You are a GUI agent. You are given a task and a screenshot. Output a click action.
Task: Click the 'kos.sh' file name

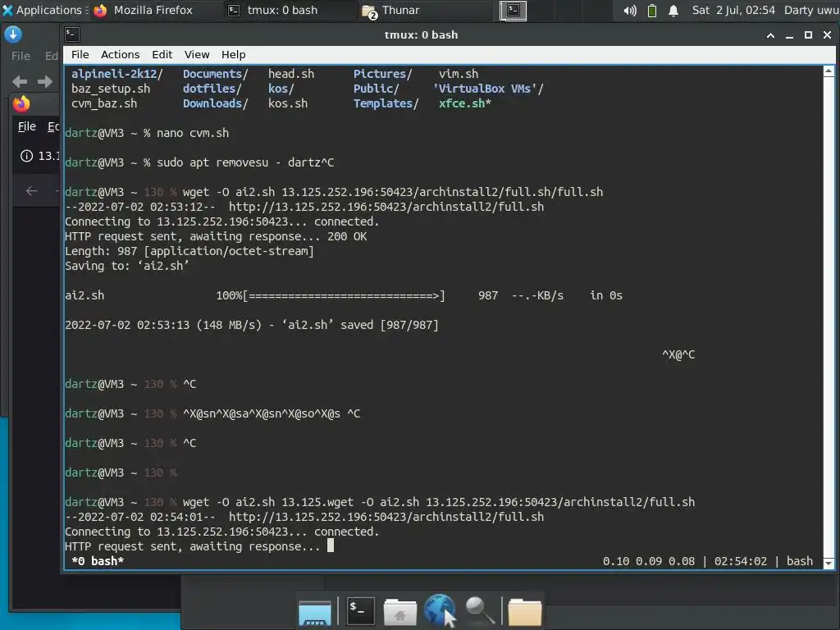[x=288, y=103]
